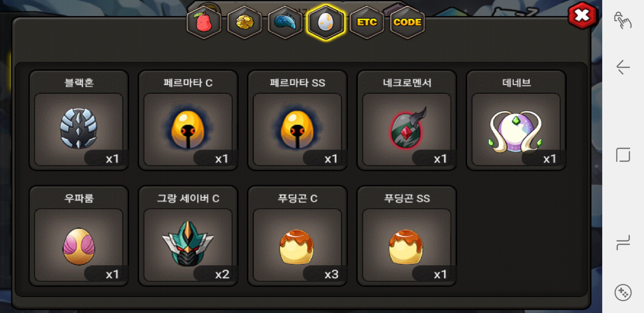Select the 우파룸 pink shell egg

(x=79, y=236)
